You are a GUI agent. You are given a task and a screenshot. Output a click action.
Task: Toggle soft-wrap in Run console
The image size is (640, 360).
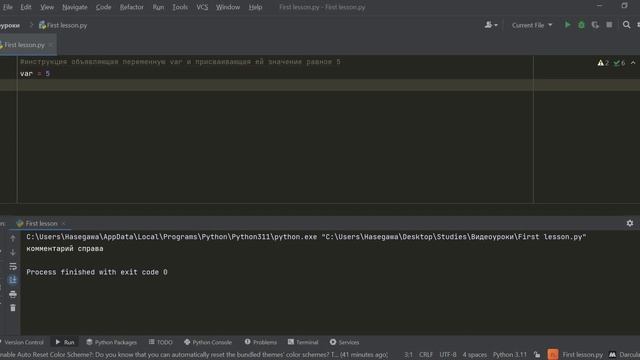[13, 266]
